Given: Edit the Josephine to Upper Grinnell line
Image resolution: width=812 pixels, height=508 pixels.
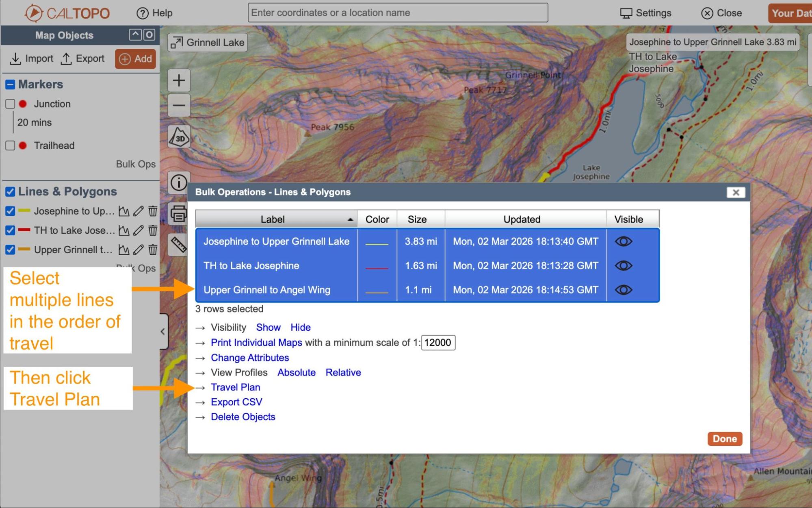Looking at the screenshot, I should (x=139, y=211).
